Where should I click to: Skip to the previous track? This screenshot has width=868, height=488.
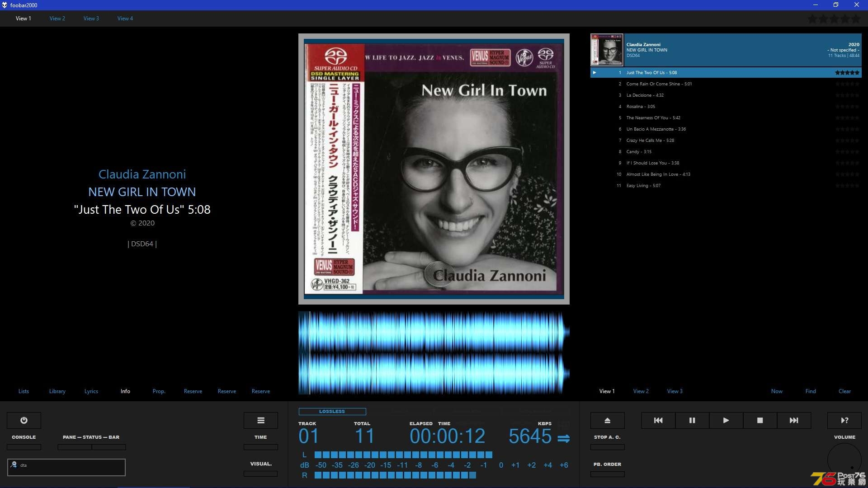(658, 420)
